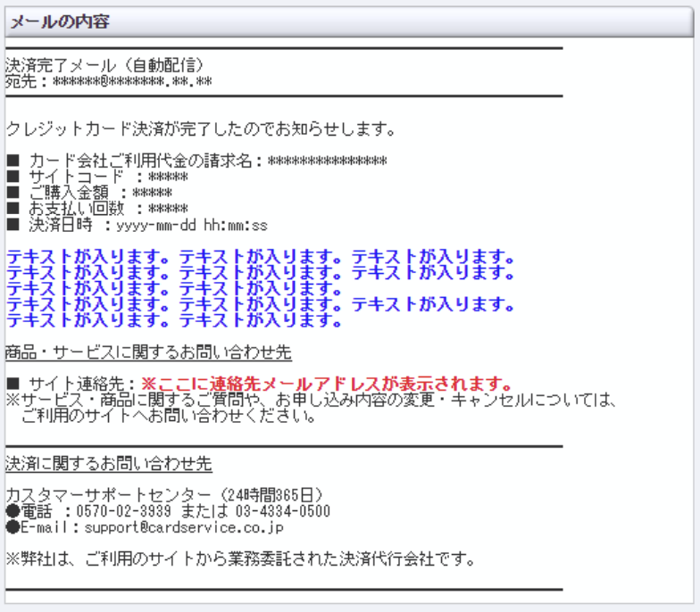Click the ※サービス・商品に関するご質問 note line
Viewport: 700px width, 612px height.
coord(311,400)
